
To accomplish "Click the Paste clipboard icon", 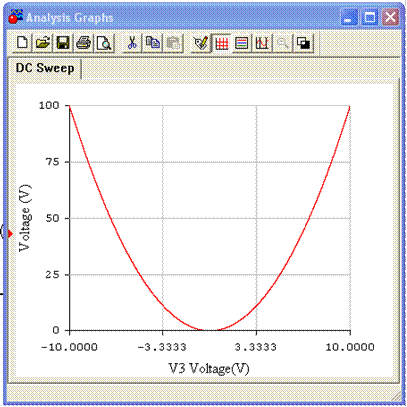I will coord(173,43).
